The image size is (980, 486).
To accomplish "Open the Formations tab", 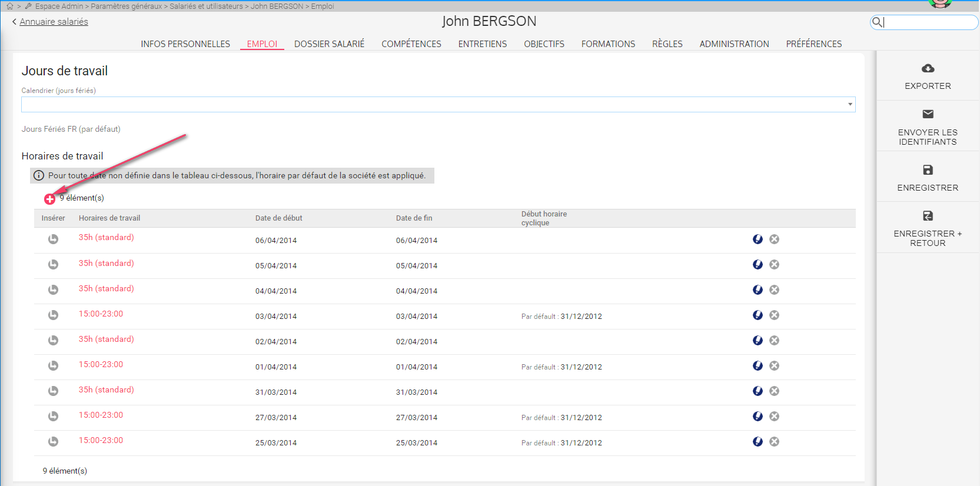I will point(609,44).
